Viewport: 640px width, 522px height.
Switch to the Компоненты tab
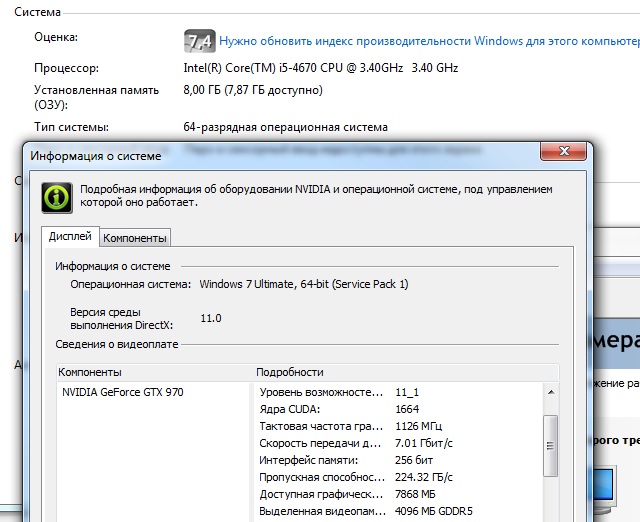pyautogui.click(x=135, y=238)
